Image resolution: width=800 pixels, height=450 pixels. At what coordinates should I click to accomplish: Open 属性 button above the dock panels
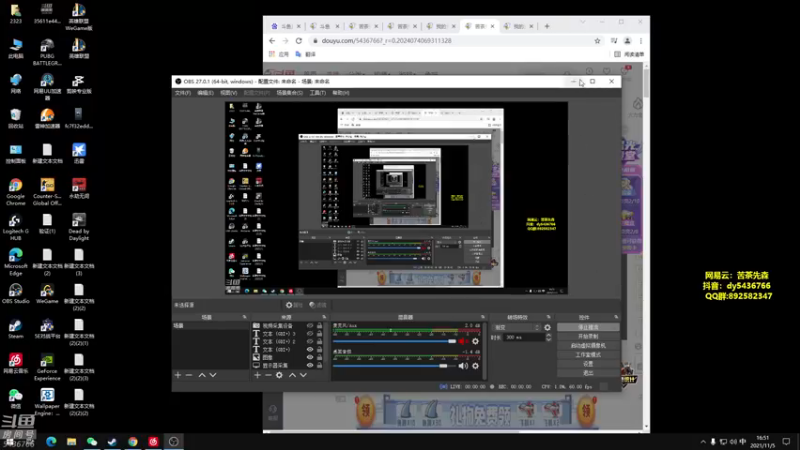click(x=294, y=305)
